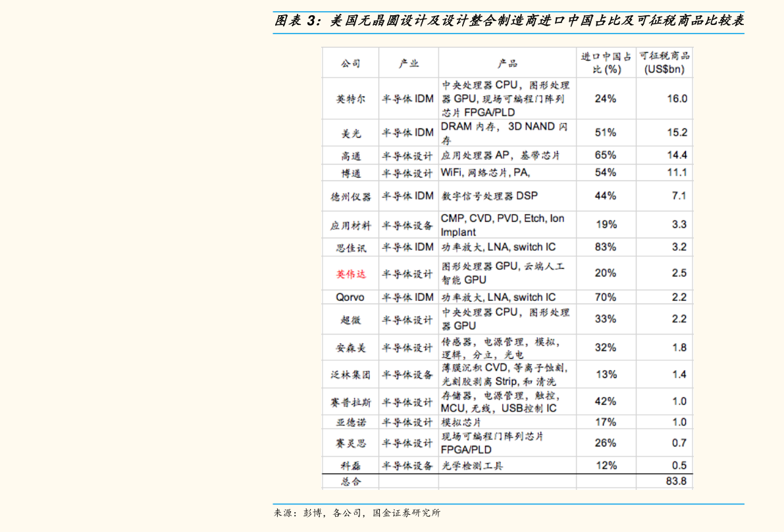This screenshot has height=532, width=784.
Task: Click the 0.5 taxable goods value
Action: [679, 465]
